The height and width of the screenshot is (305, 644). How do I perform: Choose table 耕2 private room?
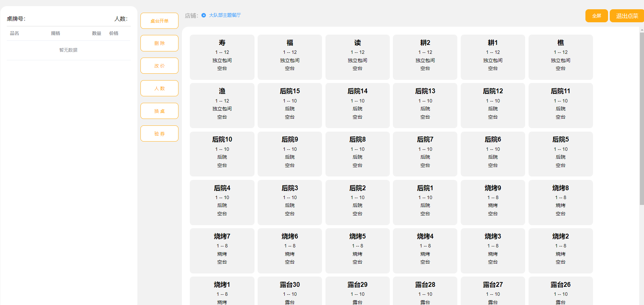click(x=425, y=57)
